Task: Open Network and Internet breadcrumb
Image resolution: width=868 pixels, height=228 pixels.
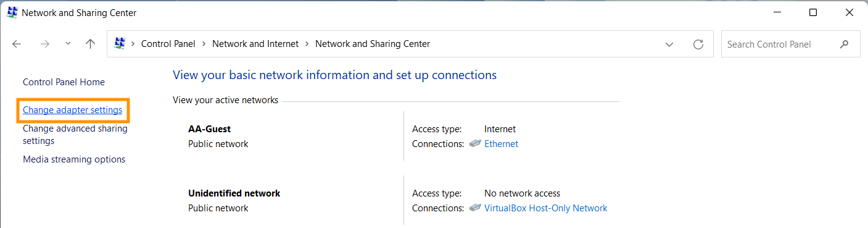Action: 255,44
